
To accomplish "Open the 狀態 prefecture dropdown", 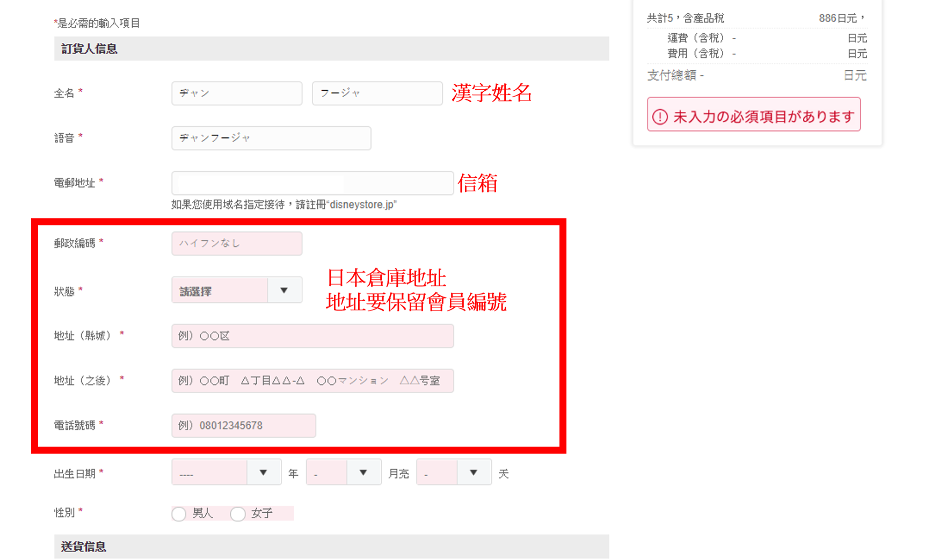I will point(237,290).
